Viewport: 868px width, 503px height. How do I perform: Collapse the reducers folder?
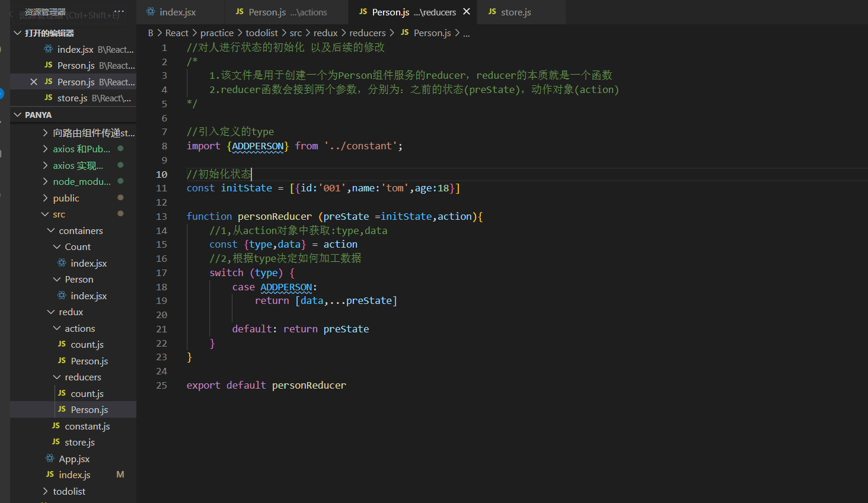coord(74,377)
